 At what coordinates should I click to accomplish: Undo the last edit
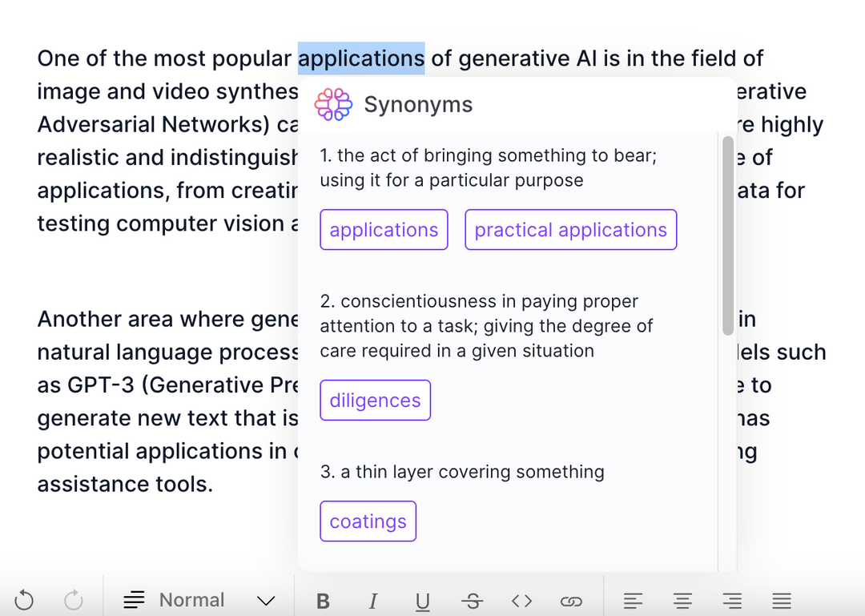click(x=24, y=600)
